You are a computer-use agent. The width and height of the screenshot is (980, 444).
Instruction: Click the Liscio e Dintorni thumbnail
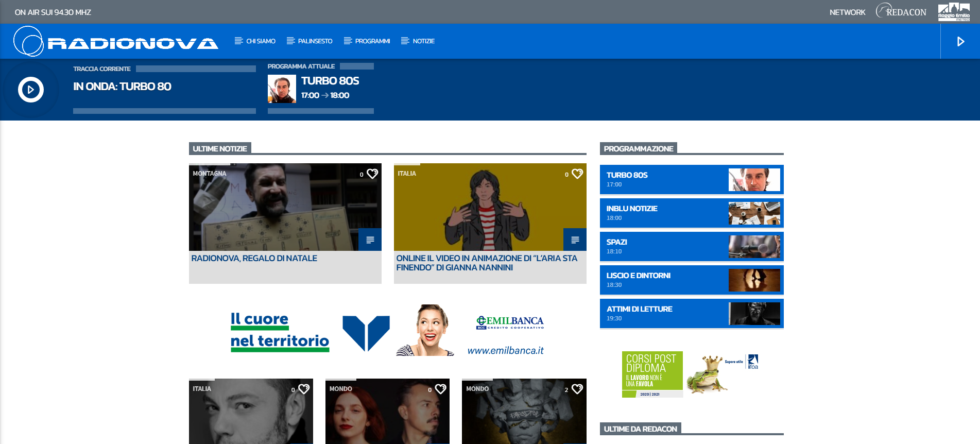[x=754, y=280]
